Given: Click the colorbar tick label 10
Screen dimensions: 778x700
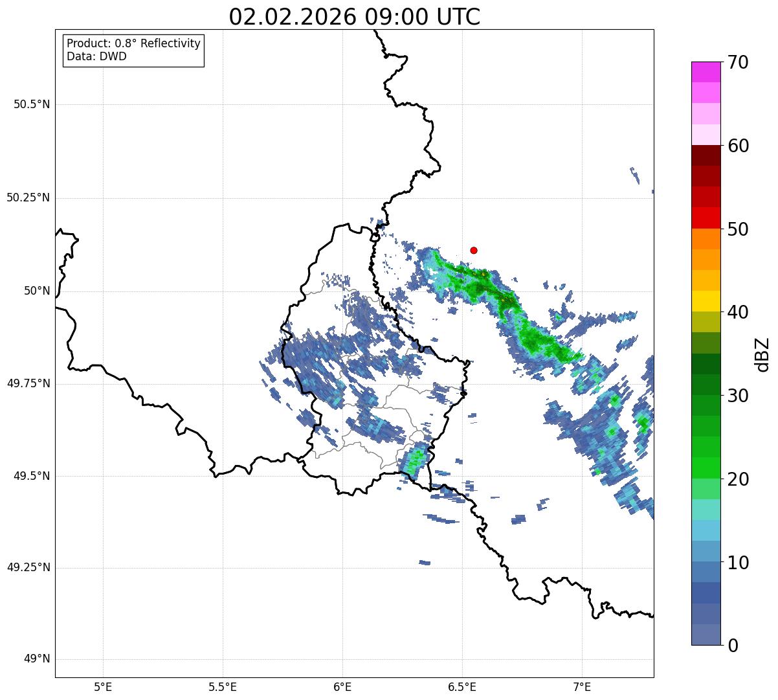Looking at the screenshot, I should coord(738,563).
